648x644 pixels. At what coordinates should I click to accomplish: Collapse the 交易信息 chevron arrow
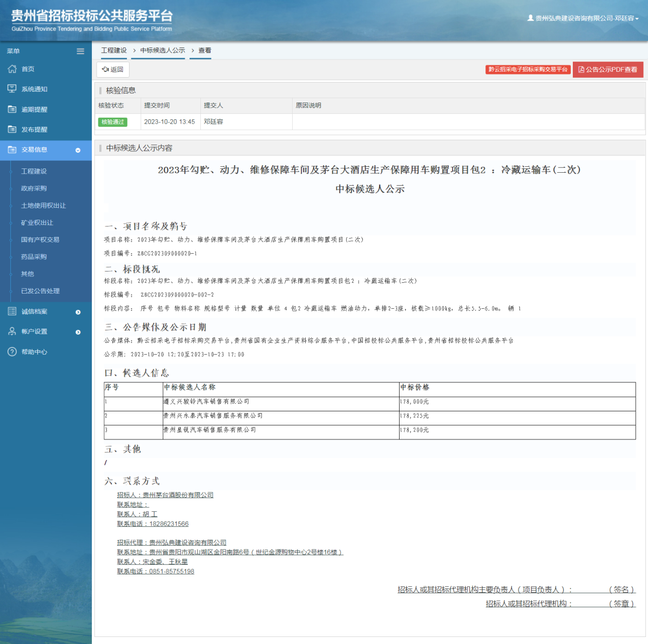coord(78,150)
